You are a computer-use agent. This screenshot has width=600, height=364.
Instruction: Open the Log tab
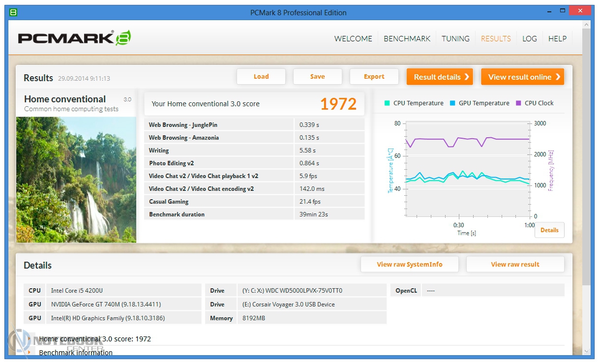coord(530,38)
